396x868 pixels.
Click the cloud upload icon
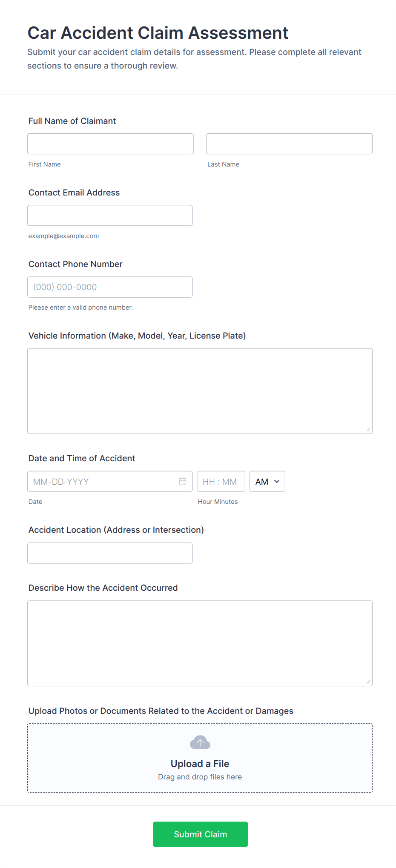pos(200,742)
